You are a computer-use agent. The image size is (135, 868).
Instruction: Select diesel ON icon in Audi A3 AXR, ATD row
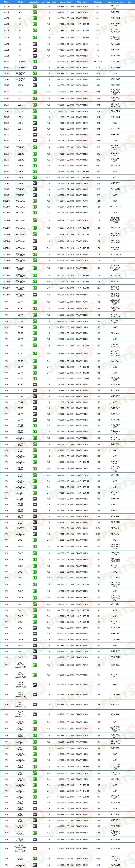(x=35, y=56)
